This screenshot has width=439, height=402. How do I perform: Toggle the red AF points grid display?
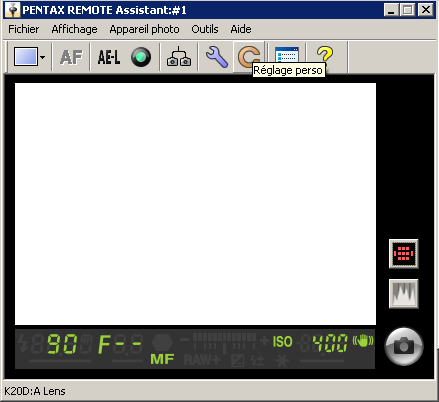click(x=404, y=254)
